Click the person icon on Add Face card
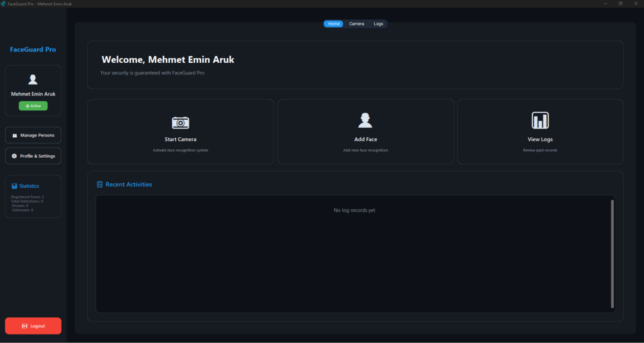The width and height of the screenshot is (644, 343). point(365,121)
